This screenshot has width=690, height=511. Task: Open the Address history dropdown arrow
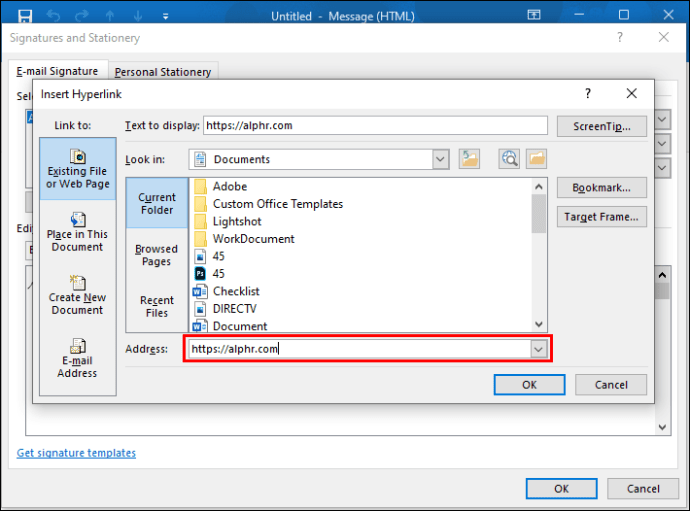538,349
